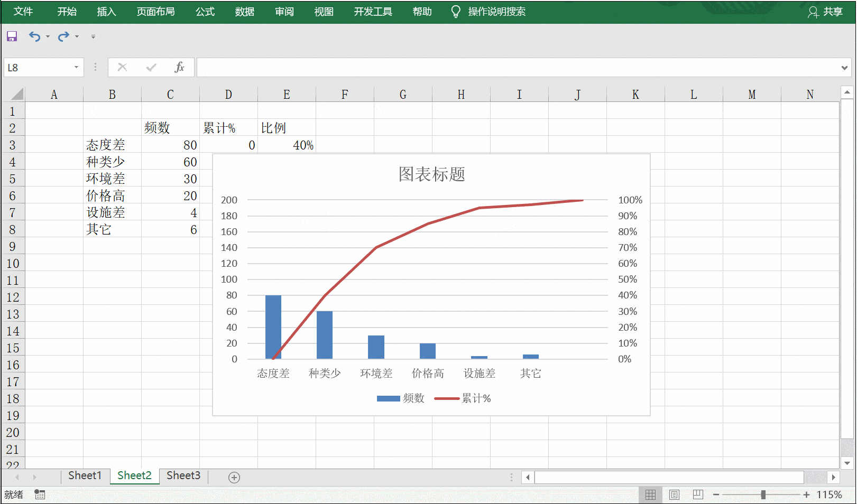This screenshot has width=857, height=504.
Task: Click the 共享 share button
Action: [826, 12]
